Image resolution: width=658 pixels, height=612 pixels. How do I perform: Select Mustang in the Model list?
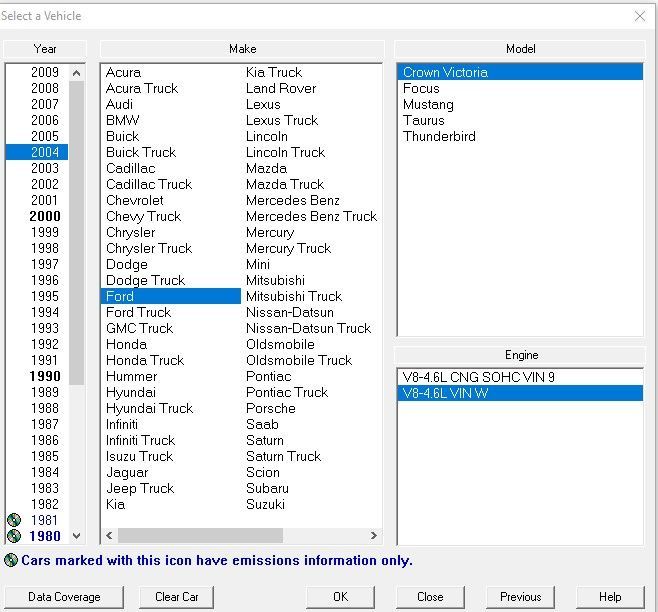428,104
